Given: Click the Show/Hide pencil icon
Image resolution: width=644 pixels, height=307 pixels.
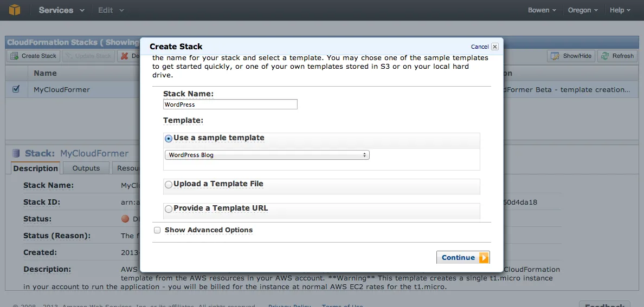Looking at the screenshot, I should click(x=555, y=56).
